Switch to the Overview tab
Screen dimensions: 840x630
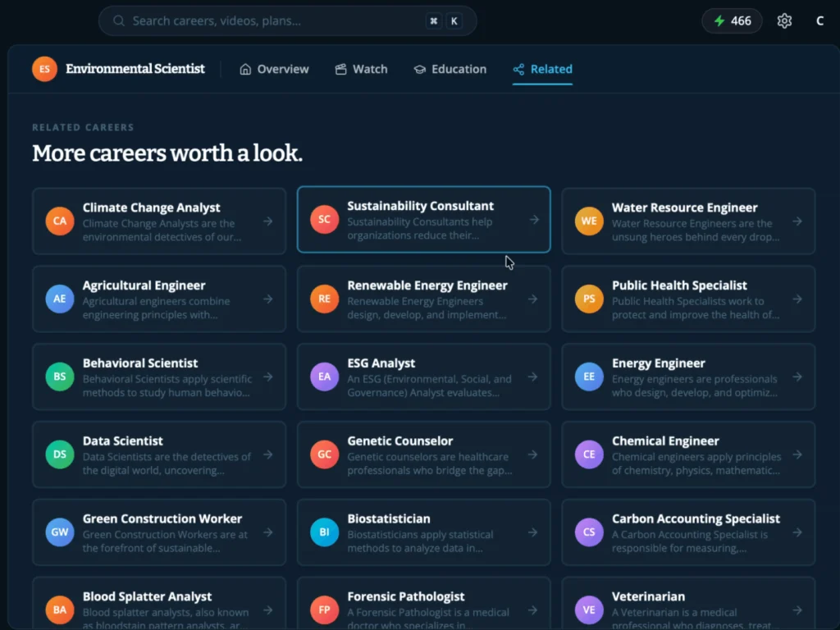pos(274,69)
